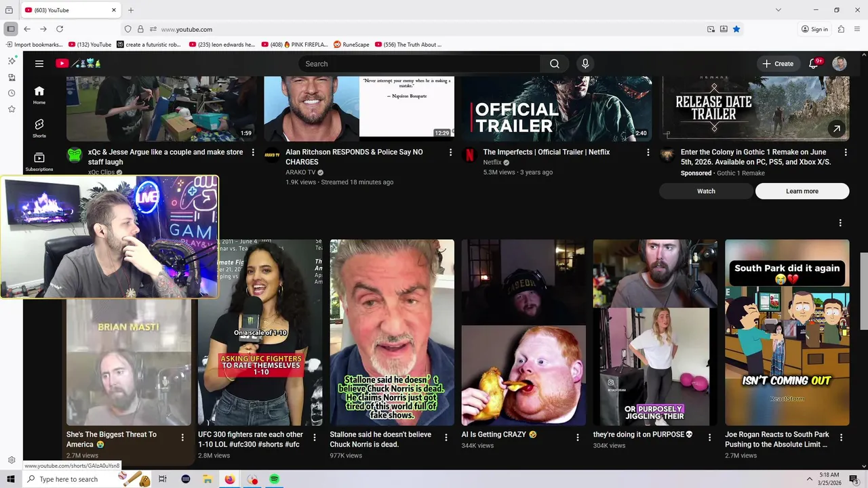Open the leon edwards bookmark
Viewport: 868px width, 488px height.
(x=222, y=45)
